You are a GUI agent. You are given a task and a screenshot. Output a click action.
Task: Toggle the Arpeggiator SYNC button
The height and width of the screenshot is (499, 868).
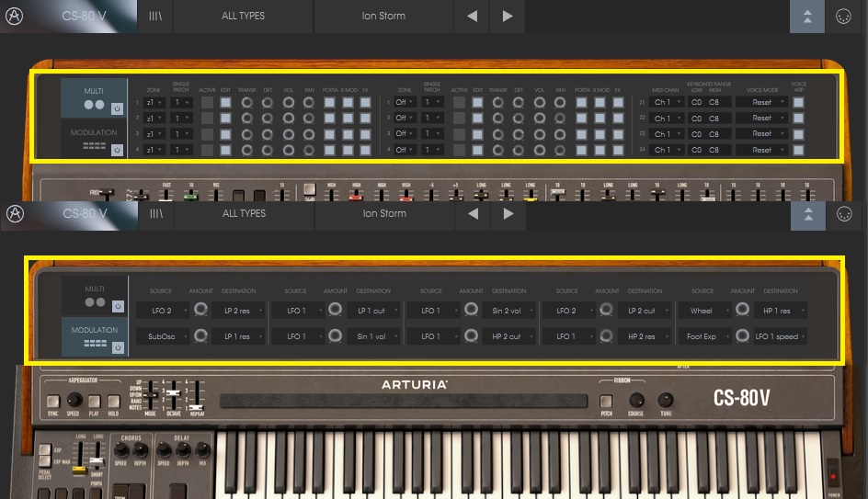coord(53,401)
